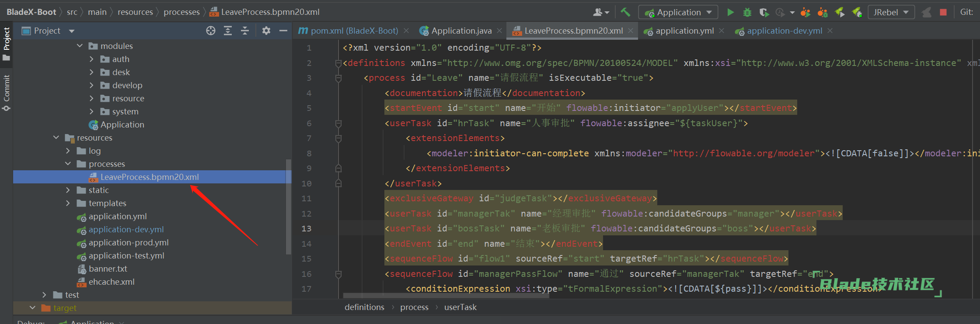Viewport: 980px width, 324px height.
Task: Click the Select Opened File target icon
Action: pos(211,31)
